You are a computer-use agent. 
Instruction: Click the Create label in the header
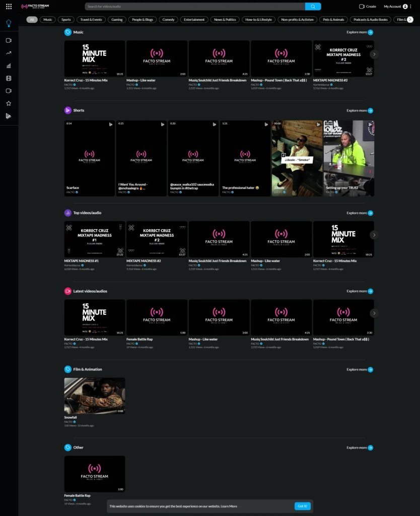coord(371,6)
